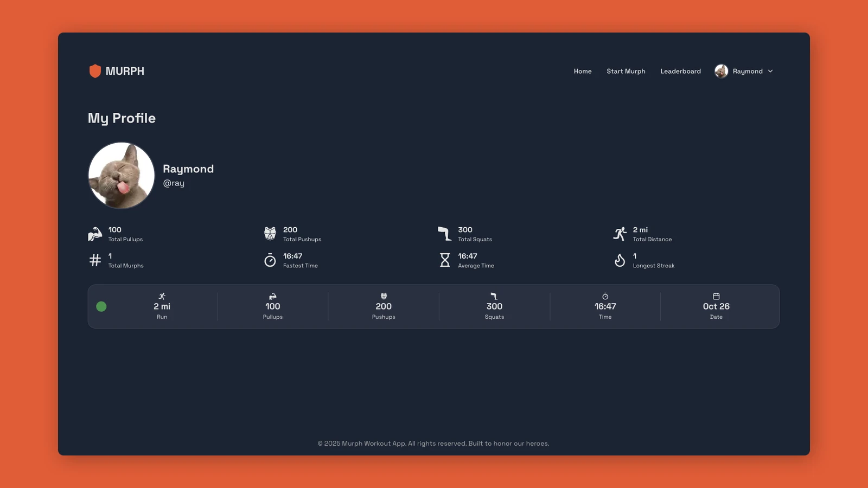Click the small avatar in the navbar
The height and width of the screenshot is (488, 868).
pos(721,71)
